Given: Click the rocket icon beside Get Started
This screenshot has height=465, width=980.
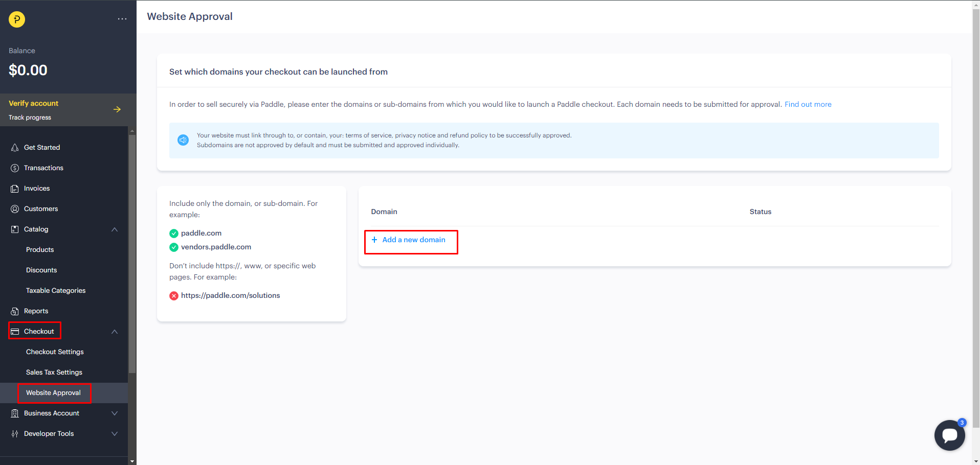Looking at the screenshot, I should pyautogui.click(x=15, y=148).
